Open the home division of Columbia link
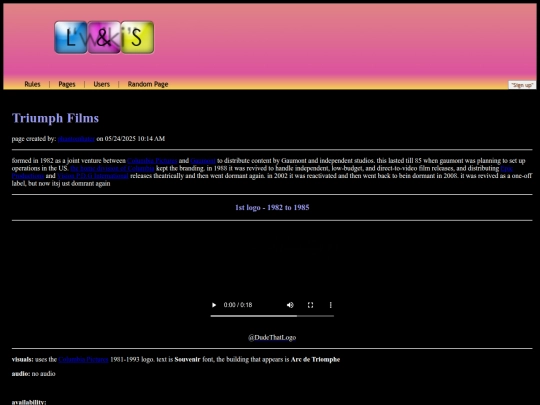This screenshot has height=405, width=540. 112,168
